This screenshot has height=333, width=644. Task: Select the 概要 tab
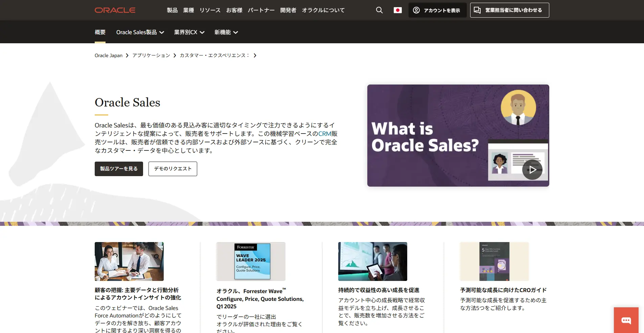100,32
